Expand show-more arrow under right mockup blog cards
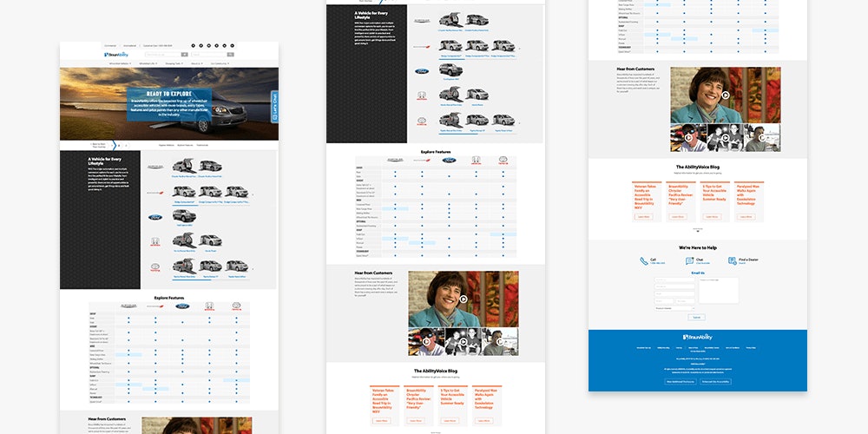868x434 pixels. click(x=698, y=230)
